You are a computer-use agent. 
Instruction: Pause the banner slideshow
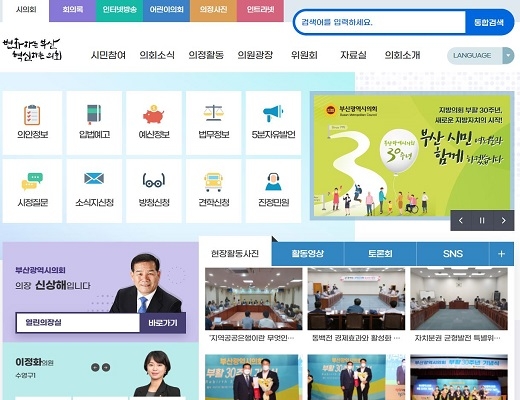(x=482, y=220)
